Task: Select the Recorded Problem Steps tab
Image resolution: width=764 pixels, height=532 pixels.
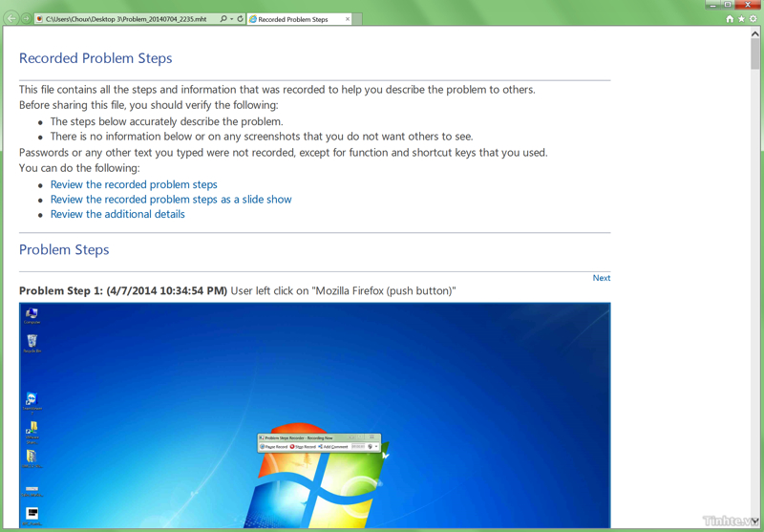Action: (x=294, y=19)
